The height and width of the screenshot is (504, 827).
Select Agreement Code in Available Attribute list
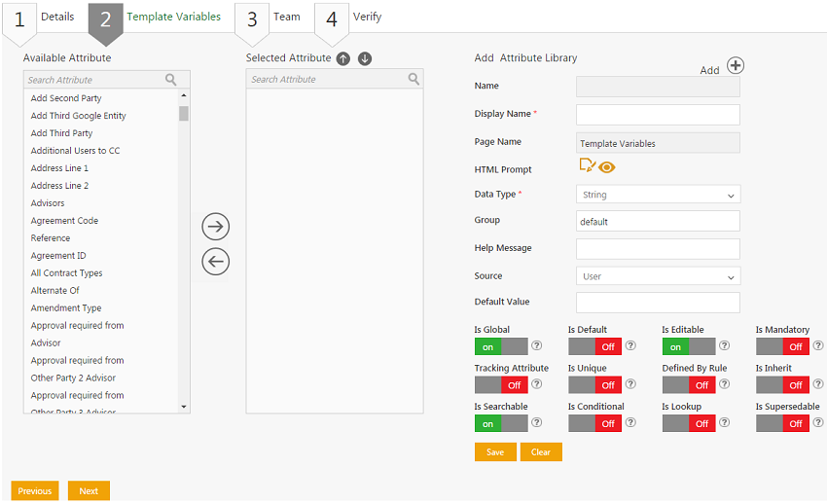pos(64,221)
